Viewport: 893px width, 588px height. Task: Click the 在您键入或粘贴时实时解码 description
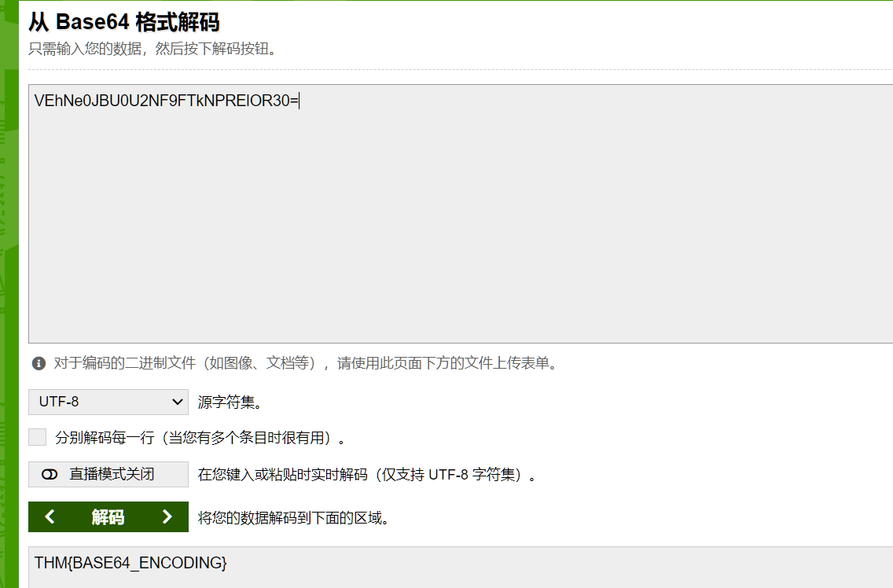pos(367,475)
